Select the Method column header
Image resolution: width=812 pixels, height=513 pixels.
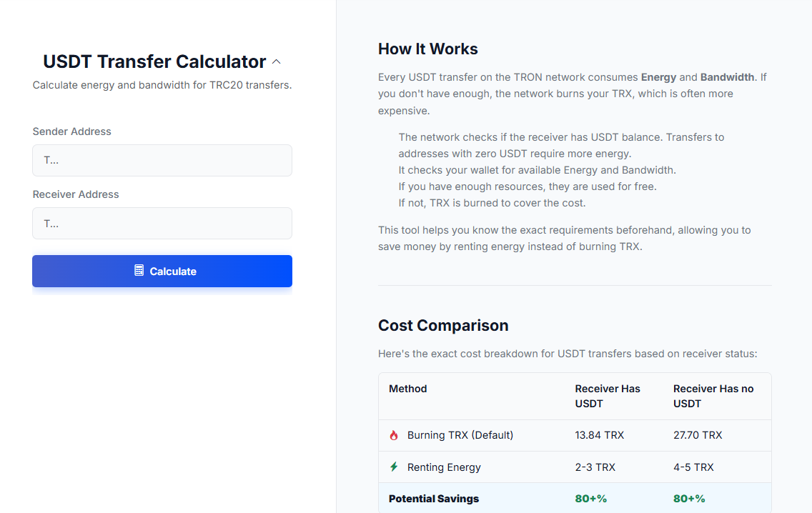(x=408, y=389)
